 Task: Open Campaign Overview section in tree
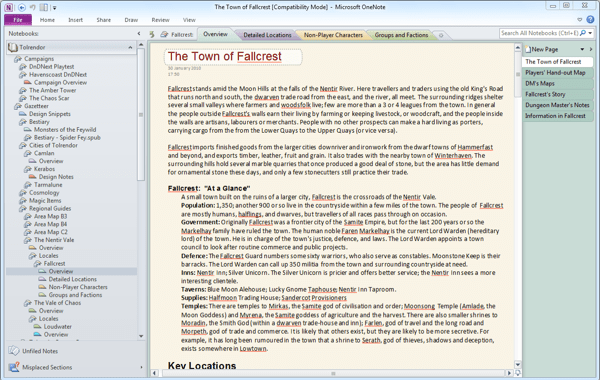pyautogui.click(x=60, y=82)
